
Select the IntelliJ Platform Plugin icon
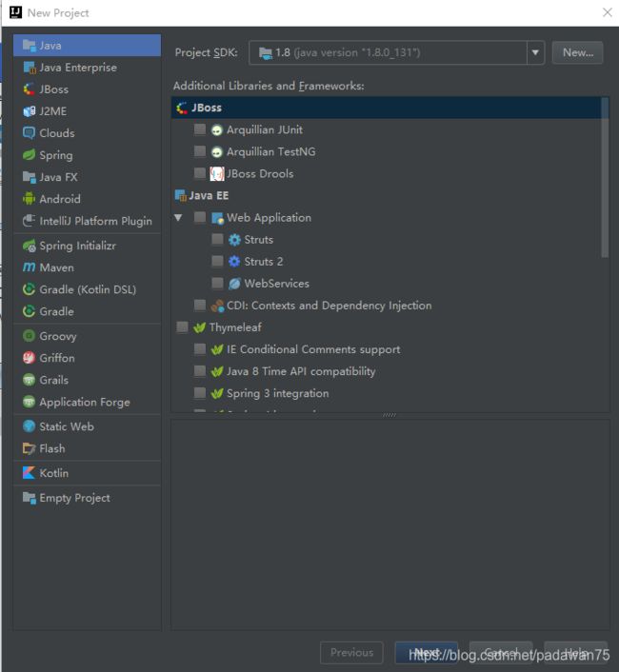pyautogui.click(x=30, y=221)
